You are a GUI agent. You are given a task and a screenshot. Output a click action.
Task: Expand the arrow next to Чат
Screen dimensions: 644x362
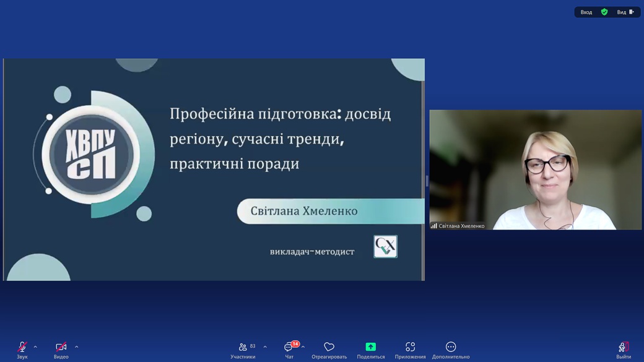(x=303, y=347)
